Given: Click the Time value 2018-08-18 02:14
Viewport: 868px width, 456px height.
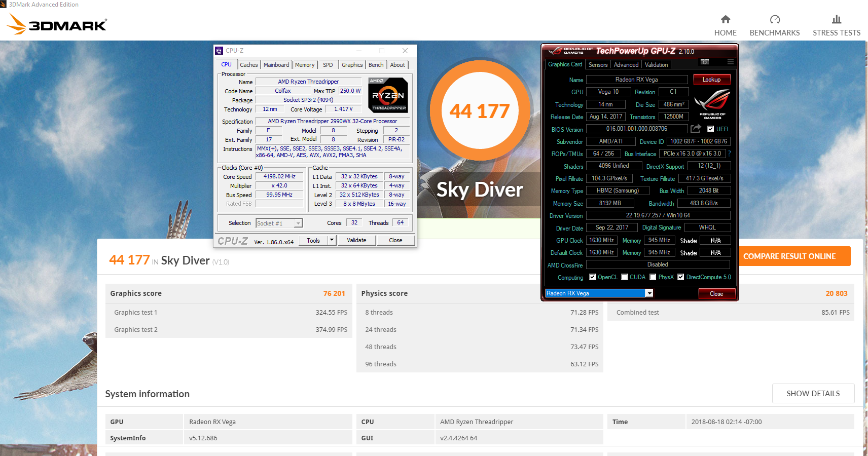Looking at the screenshot, I should (727, 422).
